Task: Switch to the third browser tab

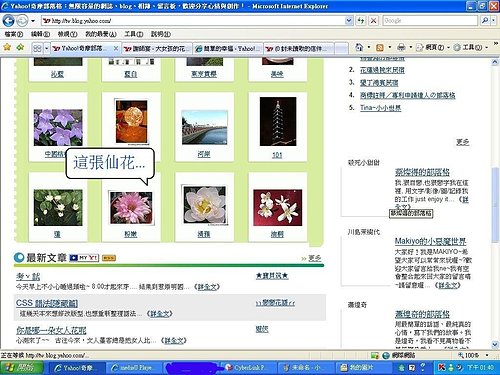Action: pyautogui.click(x=229, y=49)
